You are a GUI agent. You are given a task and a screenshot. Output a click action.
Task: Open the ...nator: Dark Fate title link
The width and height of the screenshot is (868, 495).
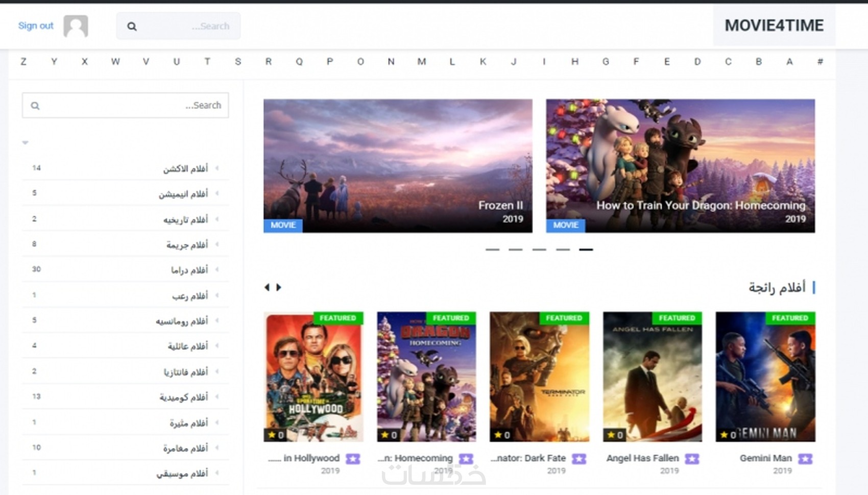(528, 458)
